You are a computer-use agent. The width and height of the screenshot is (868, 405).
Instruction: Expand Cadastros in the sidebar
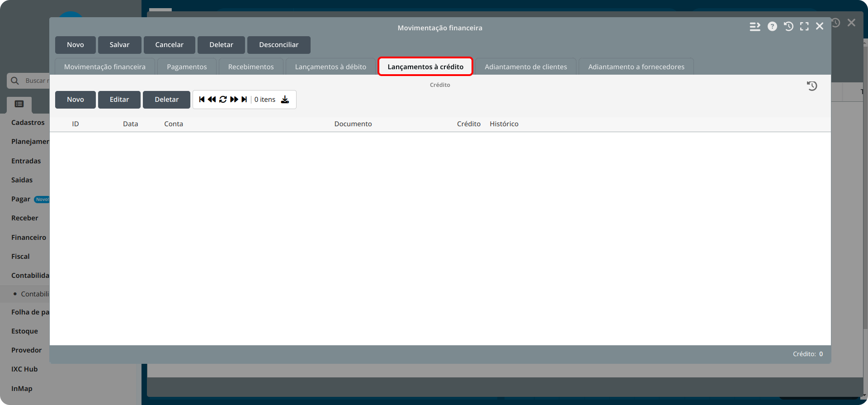tap(28, 123)
